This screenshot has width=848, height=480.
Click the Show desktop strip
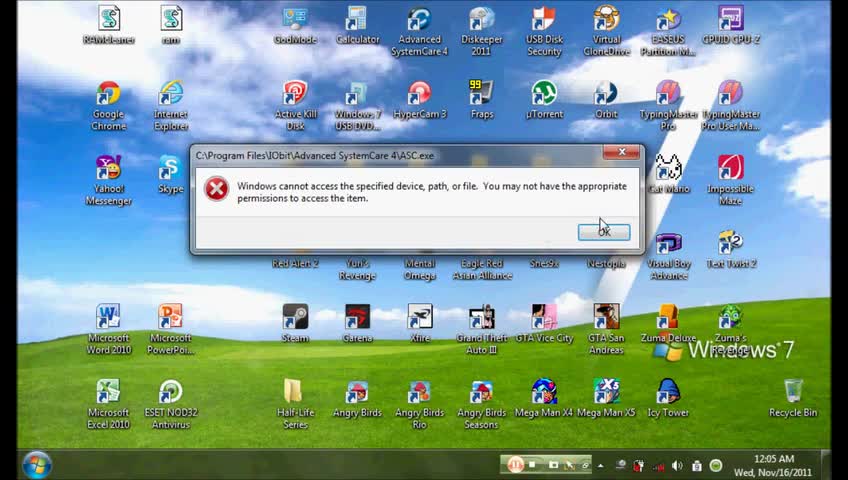tap(825, 464)
